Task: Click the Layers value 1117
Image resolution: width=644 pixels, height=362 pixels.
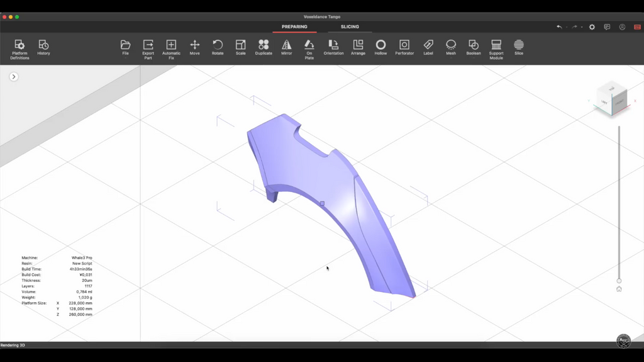Action: point(88,286)
